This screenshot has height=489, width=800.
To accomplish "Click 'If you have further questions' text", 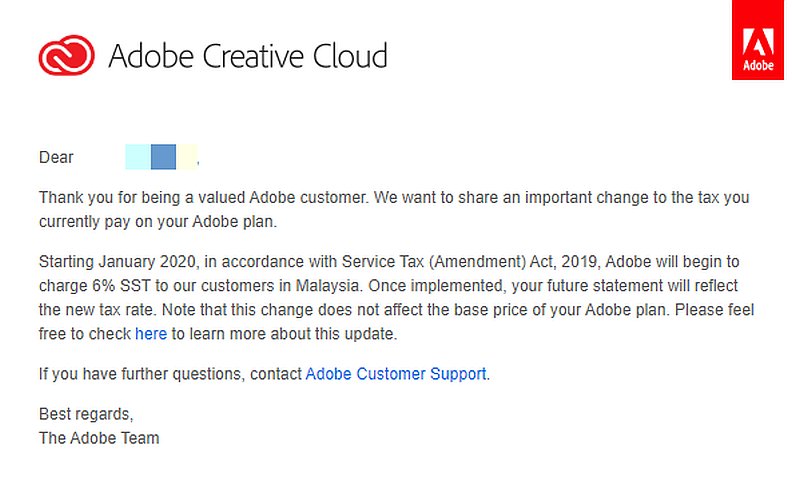I will (x=142, y=374).
